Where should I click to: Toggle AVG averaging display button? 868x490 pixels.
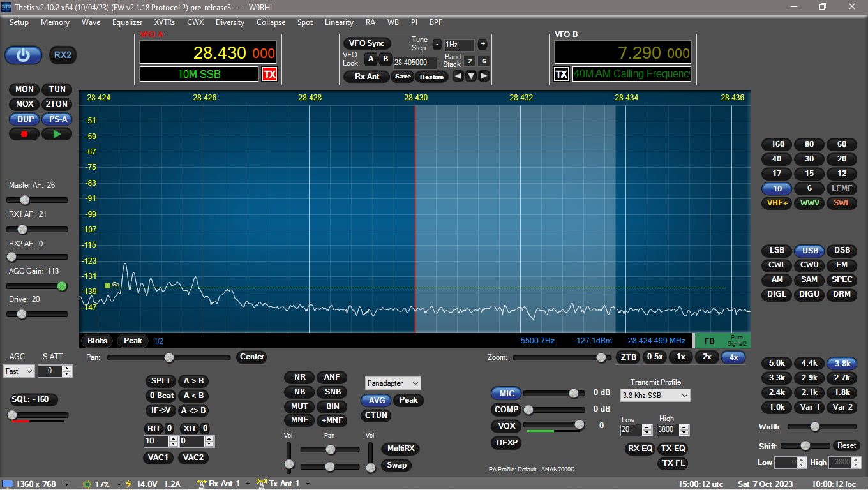[x=377, y=400]
